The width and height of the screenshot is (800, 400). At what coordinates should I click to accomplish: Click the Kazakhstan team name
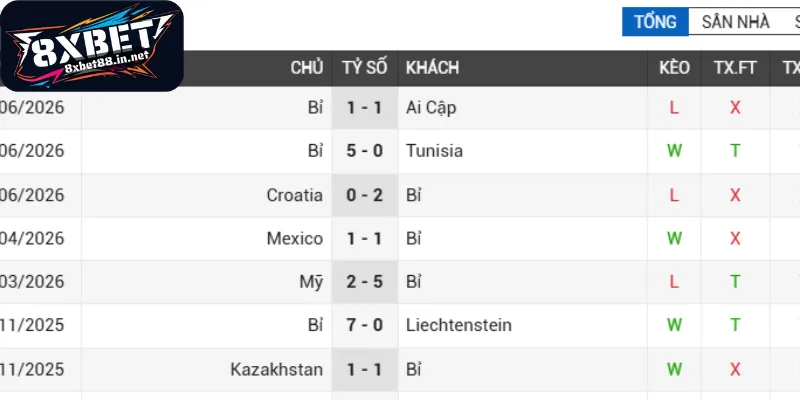point(277,369)
